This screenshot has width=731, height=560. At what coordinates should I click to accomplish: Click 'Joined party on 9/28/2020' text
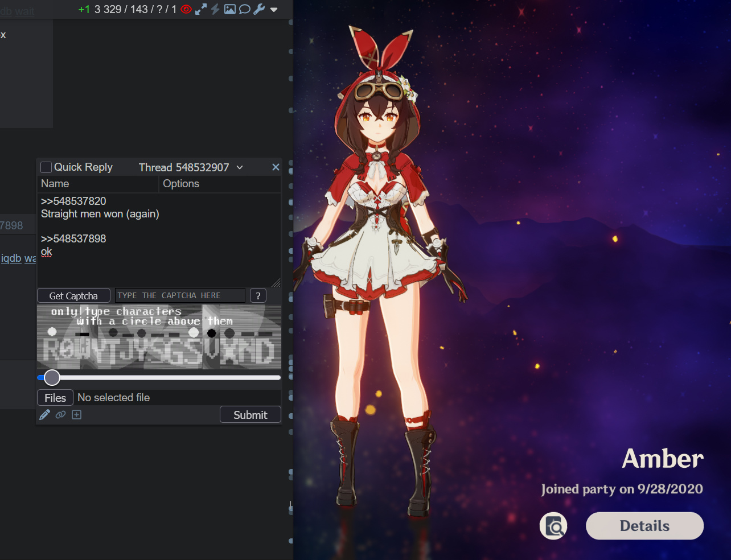pyautogui.click(x=622, y=489)
